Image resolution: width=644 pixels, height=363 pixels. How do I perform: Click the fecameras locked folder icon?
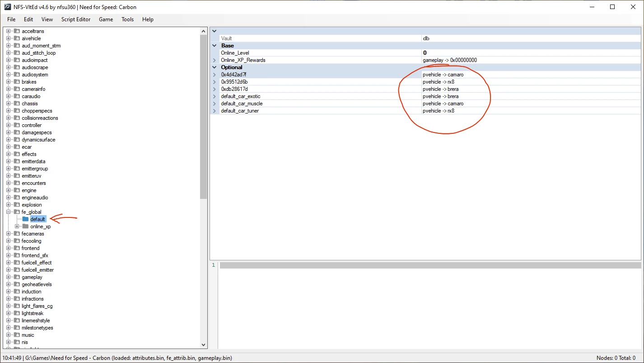point(17,234)
